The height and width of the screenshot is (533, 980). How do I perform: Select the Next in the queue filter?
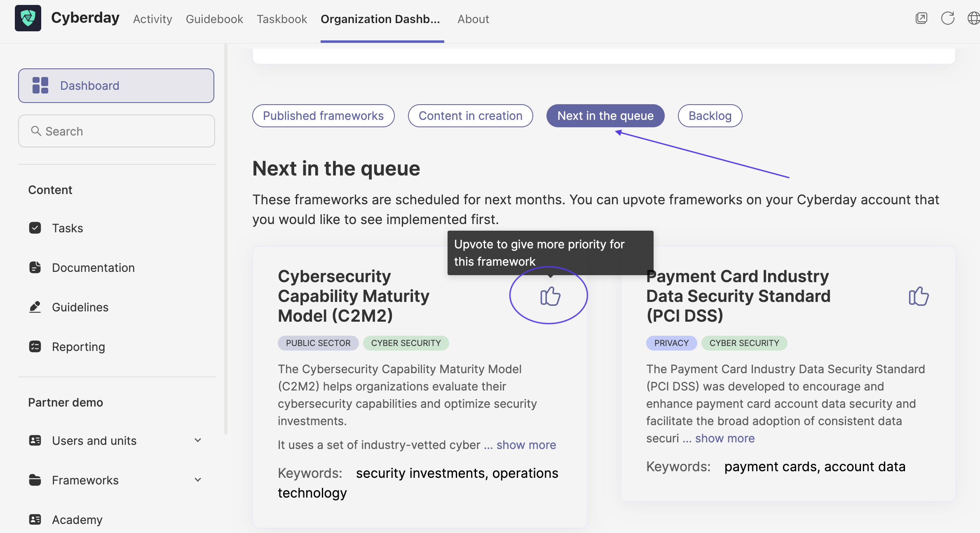coord(605,116)
